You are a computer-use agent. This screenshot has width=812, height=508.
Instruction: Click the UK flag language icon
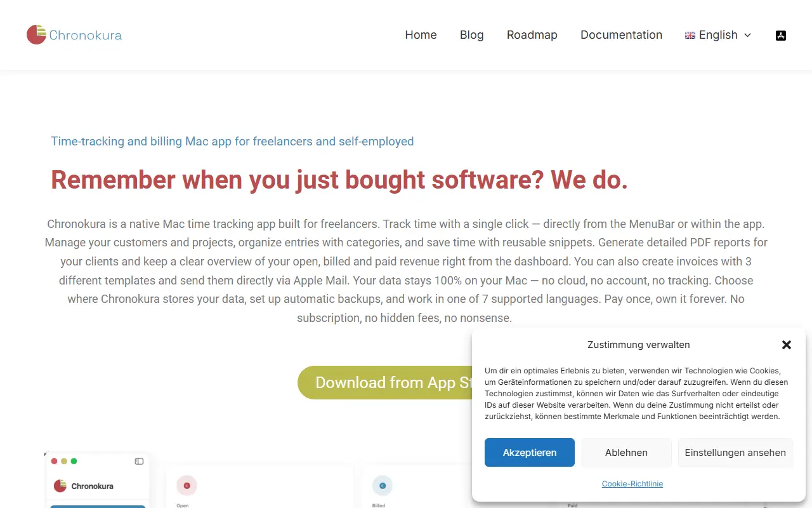click(x=690, y=36)
